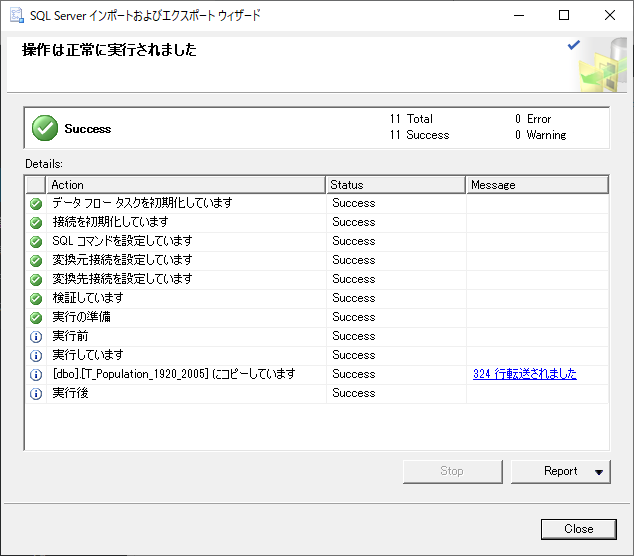
Task: Open the Report dropdown arrow
Action: pyautogui.click(x=598, y=472)
